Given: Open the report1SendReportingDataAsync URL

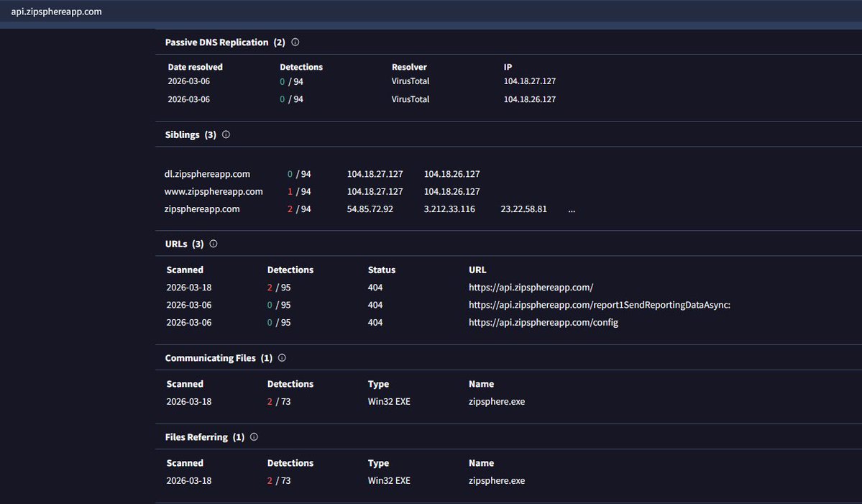Looking at the screenshot, I should [x=599, y=305].
